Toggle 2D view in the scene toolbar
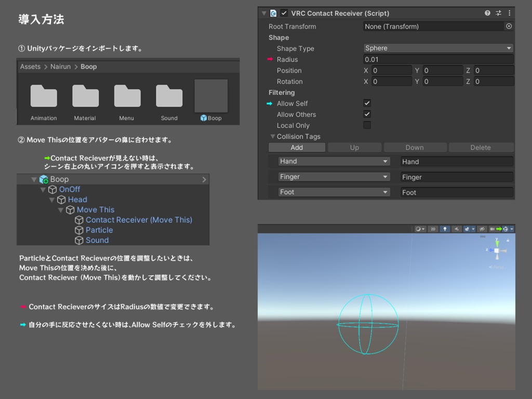 coord(433,229)
